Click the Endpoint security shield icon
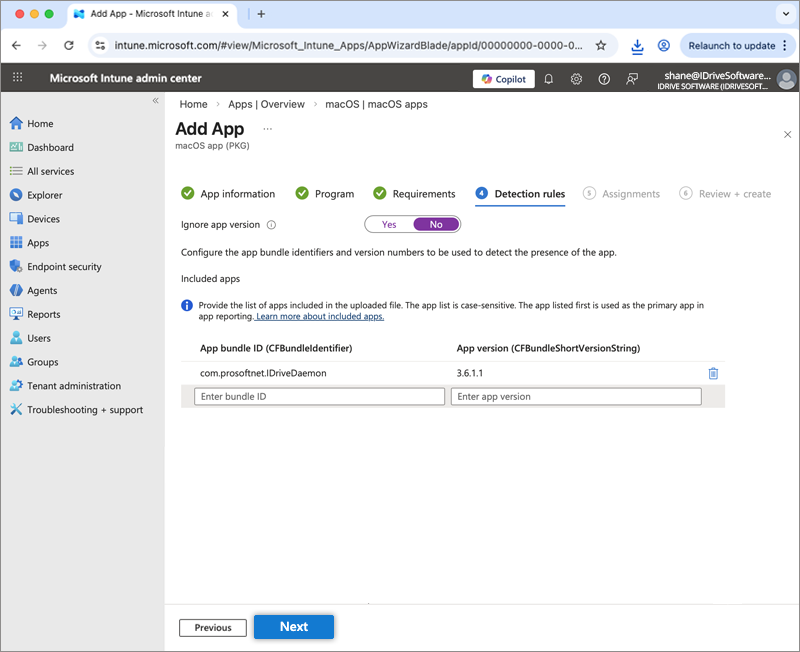 point(16,267)
